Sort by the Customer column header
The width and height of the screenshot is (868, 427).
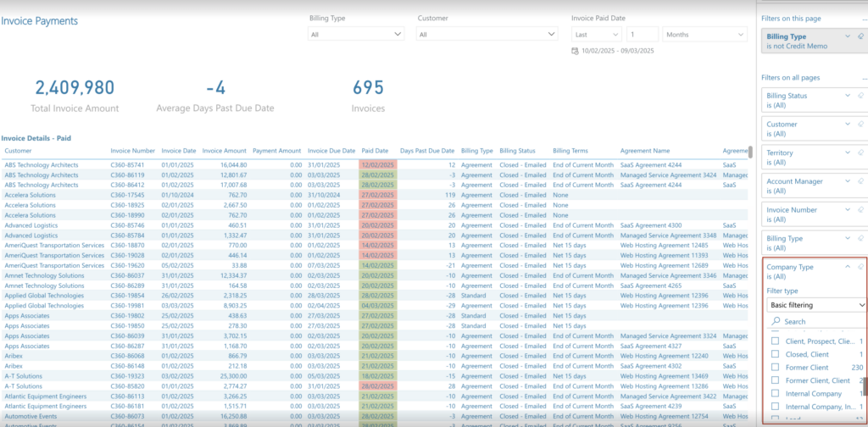(19, 151)
